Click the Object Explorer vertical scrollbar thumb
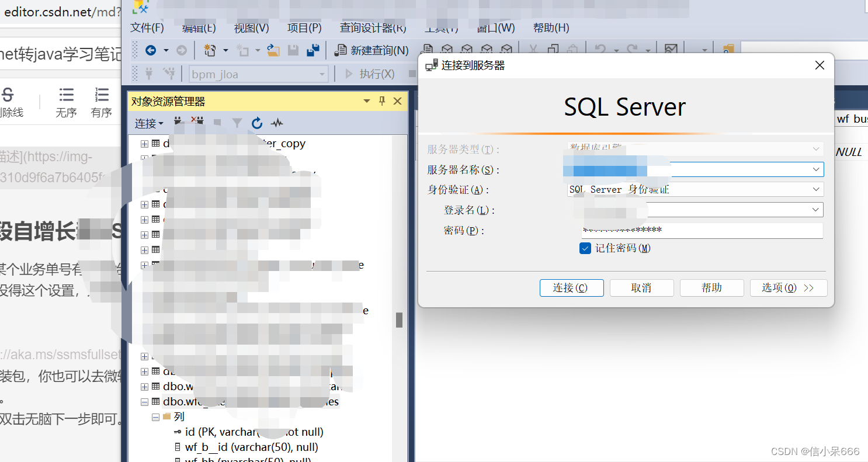 click(400, 319)
